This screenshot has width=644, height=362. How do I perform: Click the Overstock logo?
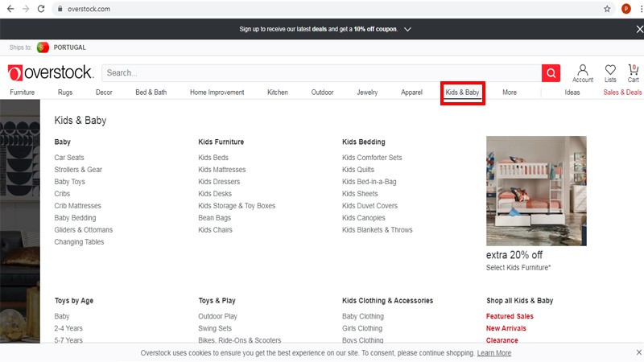coord(51,73)
